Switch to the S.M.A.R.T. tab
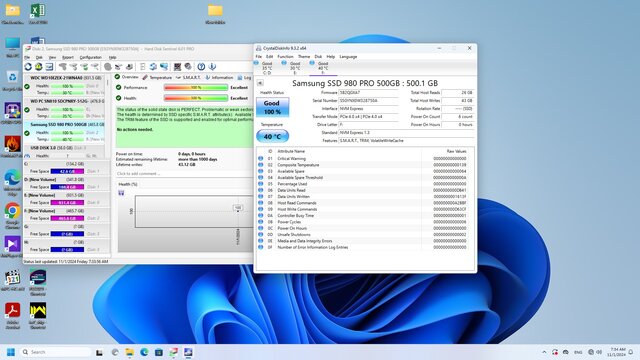 pyautogui.click(x=188, y=77)
